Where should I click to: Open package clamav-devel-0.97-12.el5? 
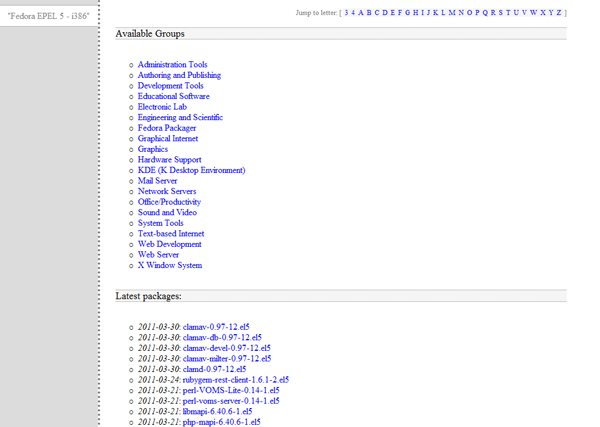(x=227, y=348)
